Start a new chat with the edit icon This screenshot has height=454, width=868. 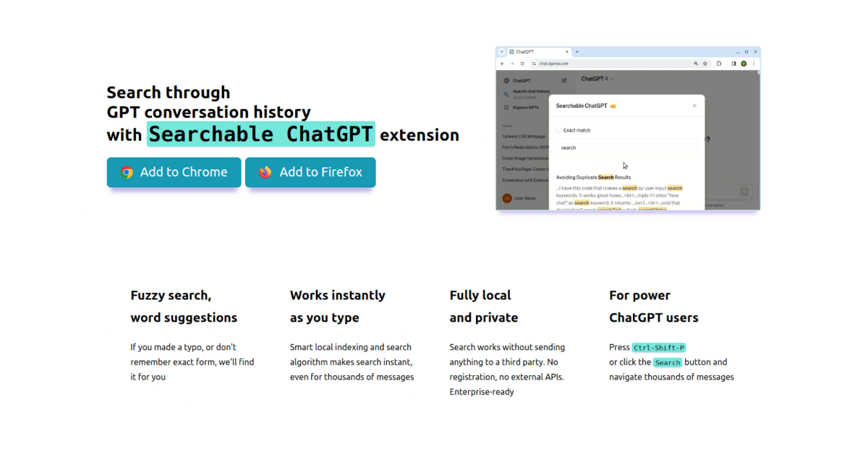coord(564,80)
